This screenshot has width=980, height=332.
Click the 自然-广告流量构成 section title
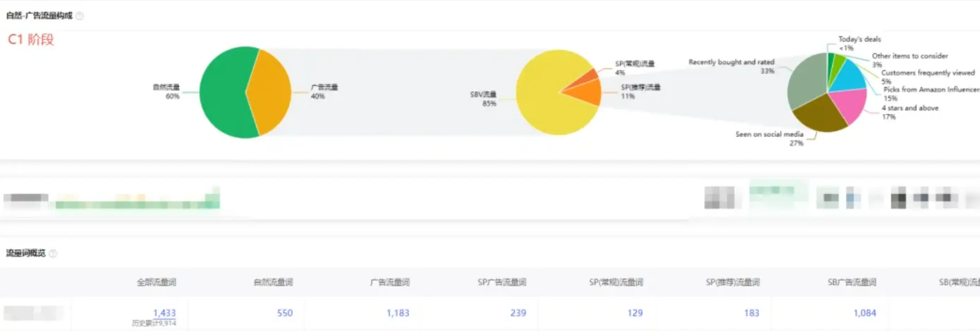coord(39,16)
